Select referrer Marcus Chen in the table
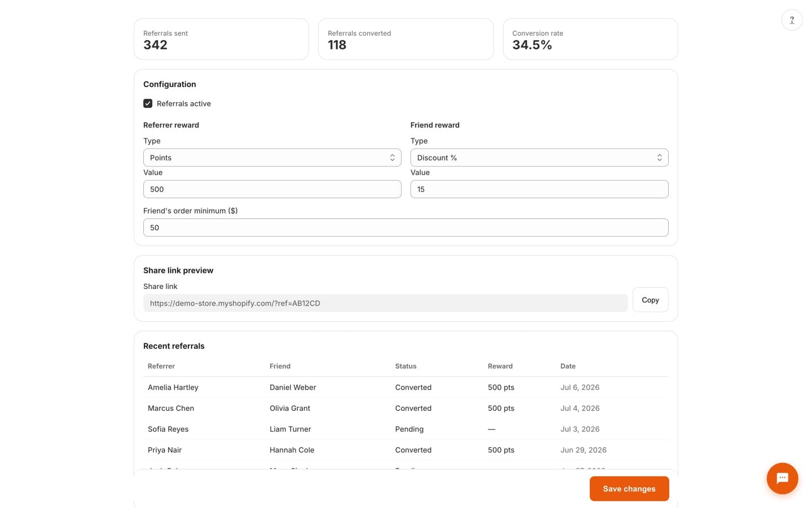Screen dimensions: 812x508 click(x=171, y=408)
